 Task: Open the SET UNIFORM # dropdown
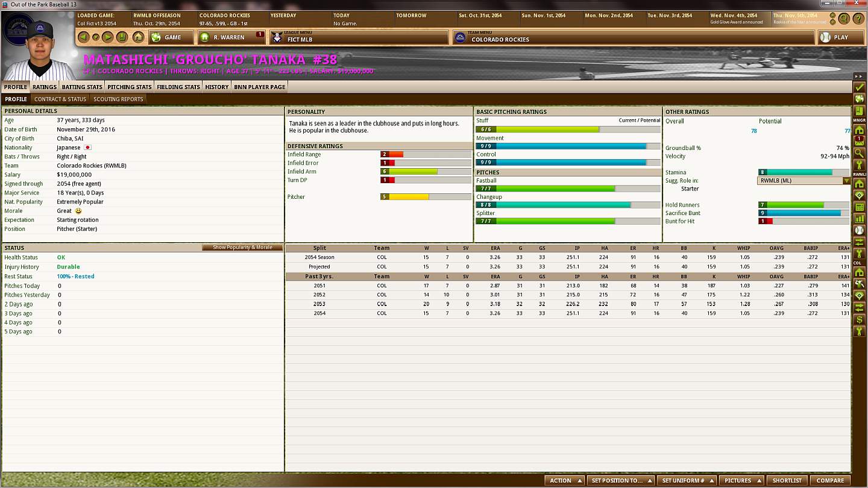(x=687, y=480)
